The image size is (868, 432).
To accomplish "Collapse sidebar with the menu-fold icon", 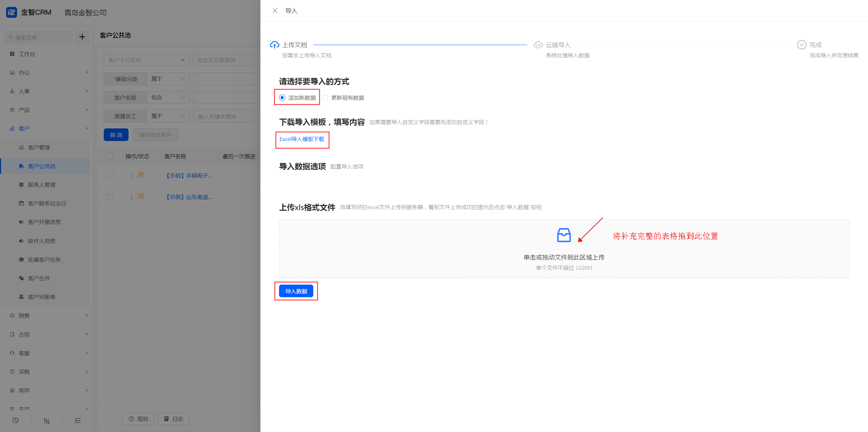I will pos(78,421).
